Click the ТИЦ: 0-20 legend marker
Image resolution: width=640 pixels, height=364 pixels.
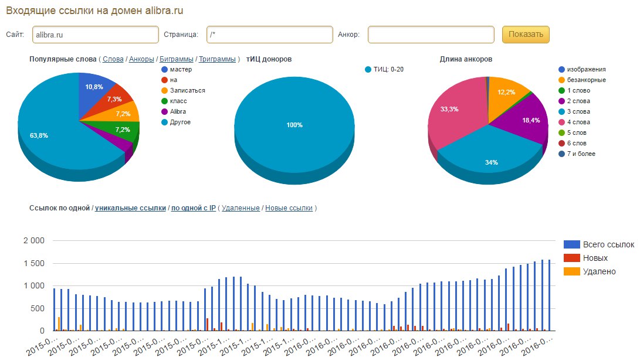[368, 70]
